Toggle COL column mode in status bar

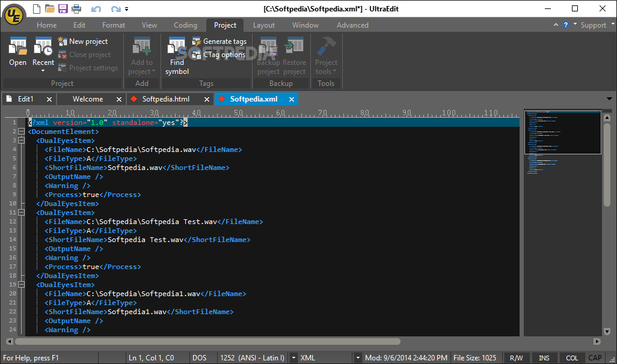click(x=572, y=358)
